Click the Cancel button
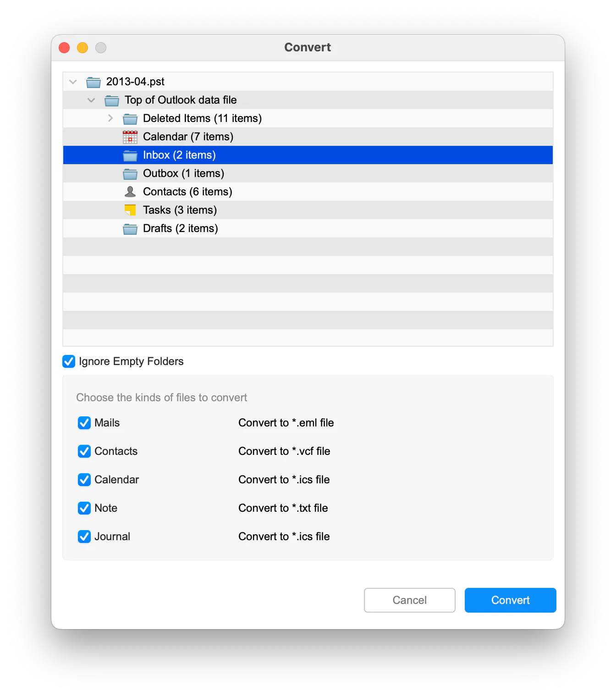616x697 pixels. [x=410, y=600]
